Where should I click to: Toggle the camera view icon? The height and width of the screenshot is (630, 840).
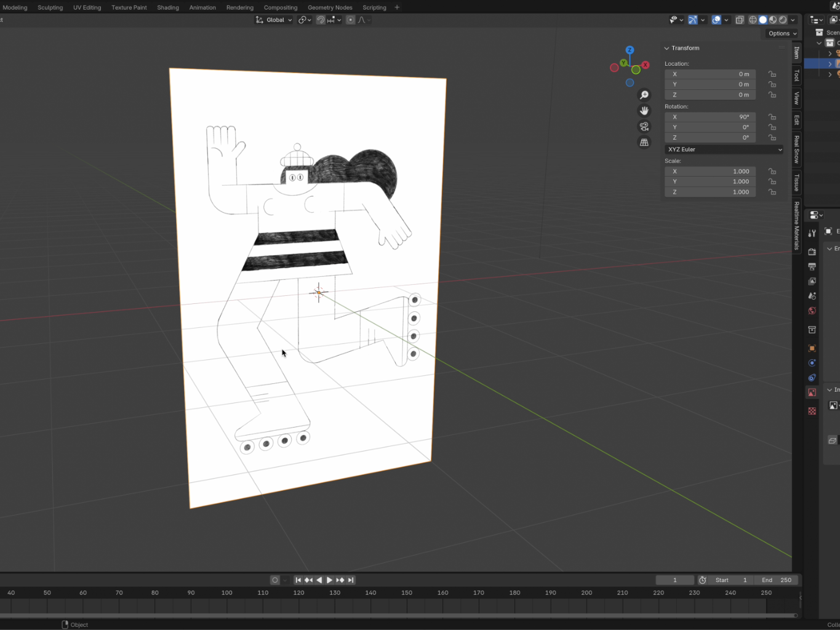point(644,127)
